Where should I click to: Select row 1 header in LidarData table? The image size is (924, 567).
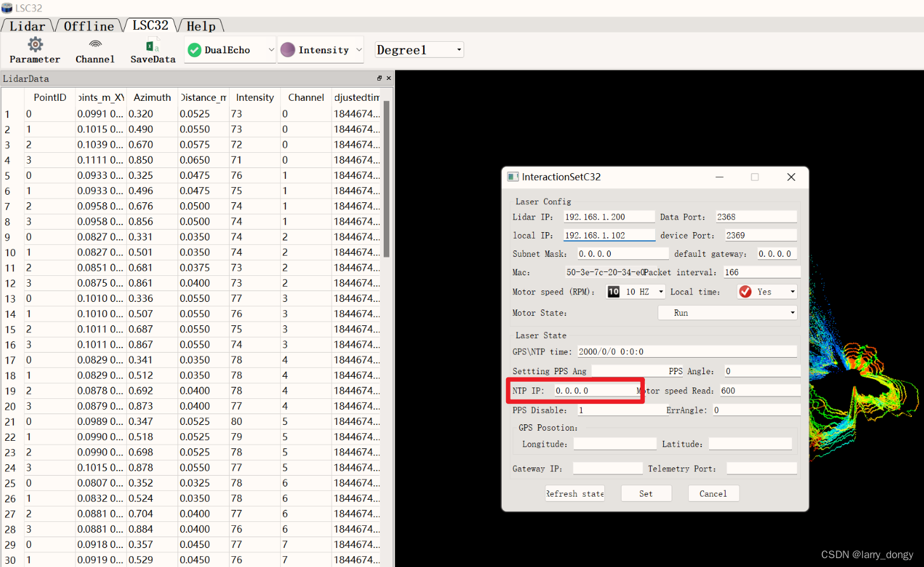coord(13,114)
